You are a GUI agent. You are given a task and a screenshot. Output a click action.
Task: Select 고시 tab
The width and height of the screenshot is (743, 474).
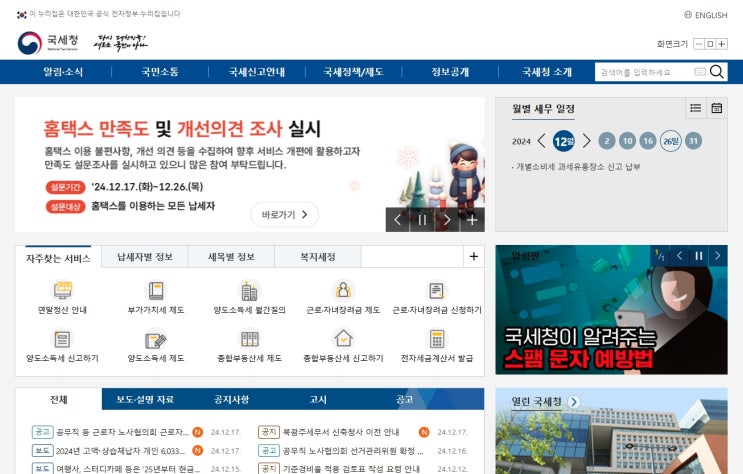317,399
